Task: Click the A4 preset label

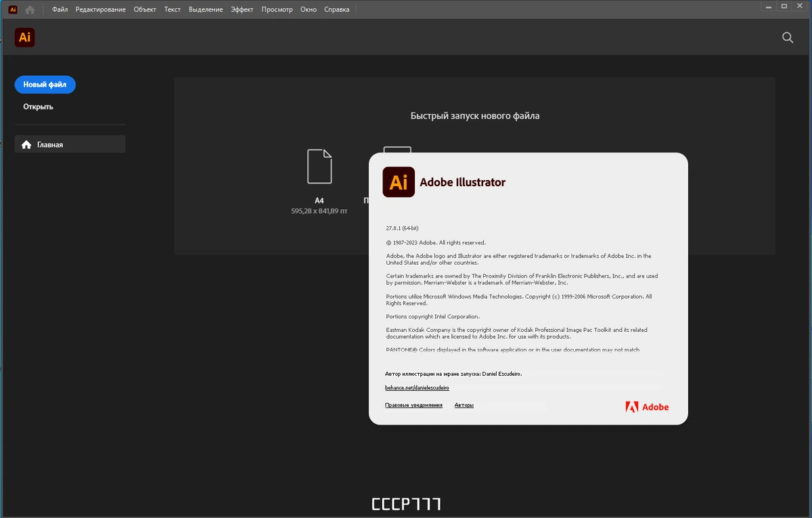Action: [319, 200]
